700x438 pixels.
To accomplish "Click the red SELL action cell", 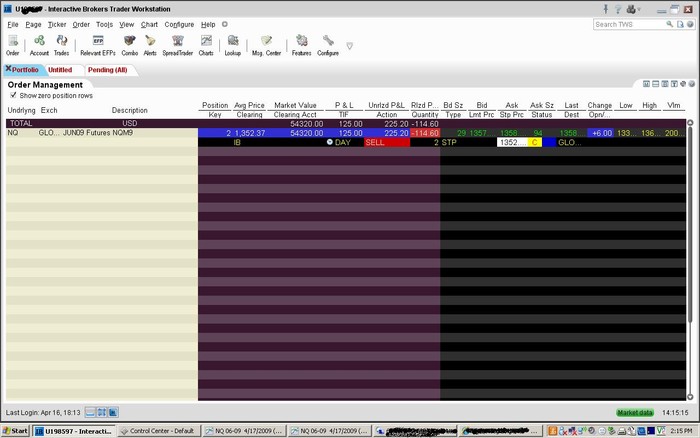I will [385, 142].
